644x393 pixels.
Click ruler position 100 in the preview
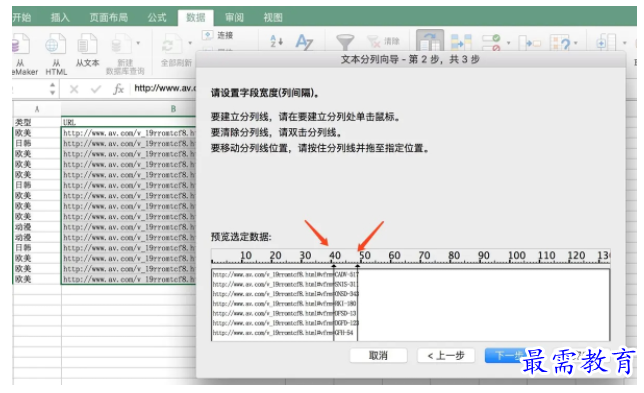pyautogui.click(x=517, y=255)
